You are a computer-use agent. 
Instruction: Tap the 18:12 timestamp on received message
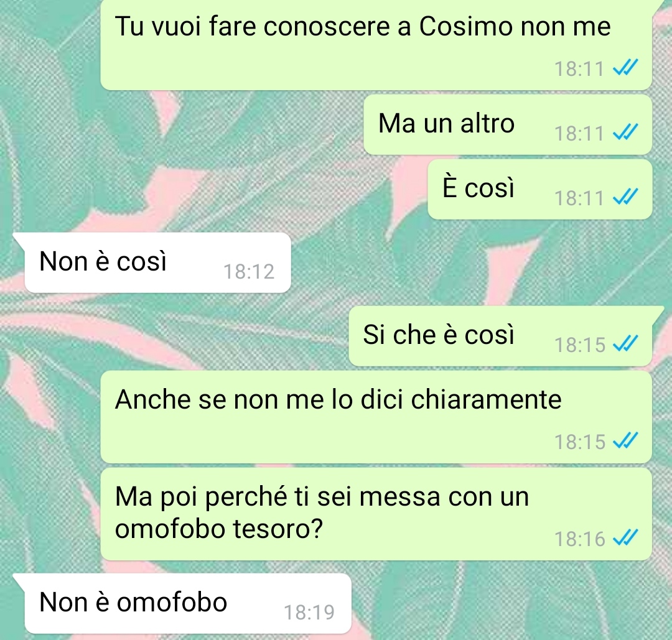pos(248,272)
